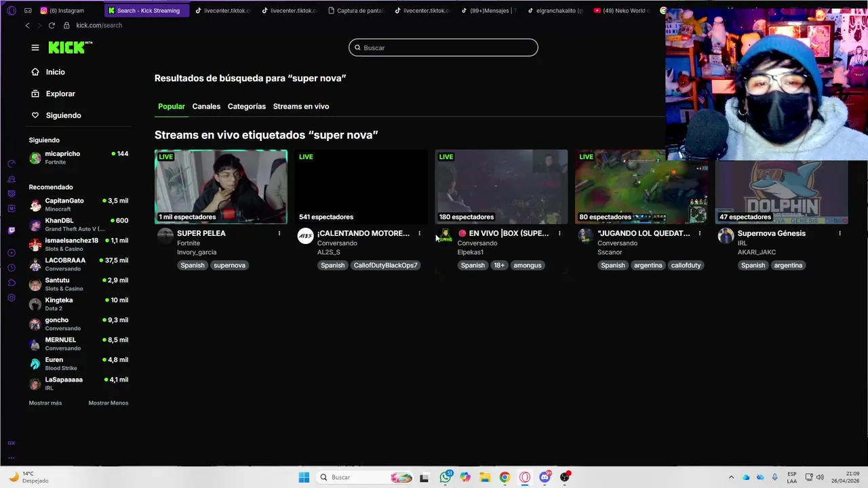
Task: Click Sscanor channel avatar
Action: pyautogui.click(x=586, y=236)
